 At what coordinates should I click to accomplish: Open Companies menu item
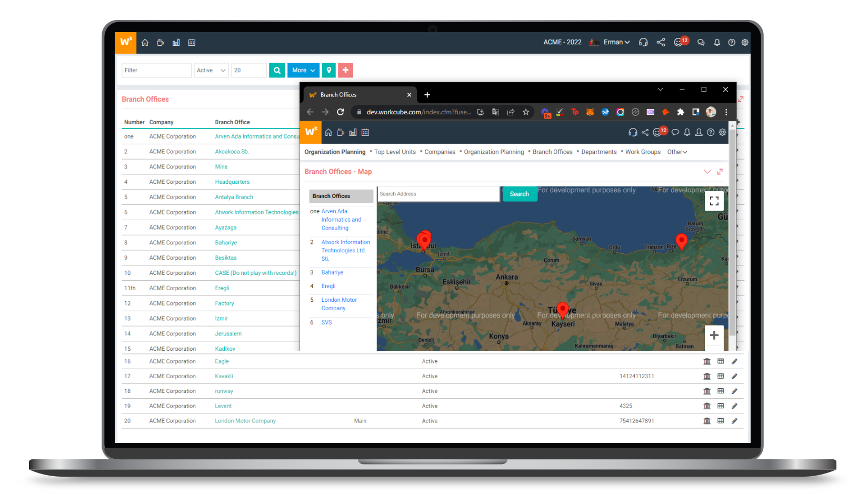pyautogui.click(x=440, y=152)
